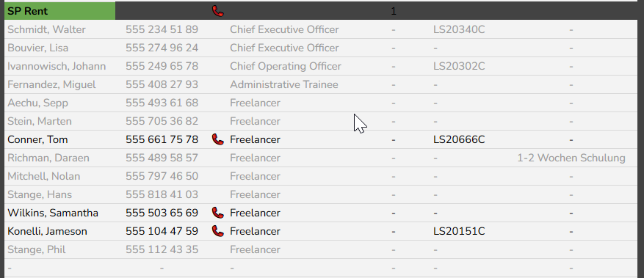Screen dimensions: 644x278
Task: Click phone icon for Konelli, Jameson
Action: coord(217,231)
